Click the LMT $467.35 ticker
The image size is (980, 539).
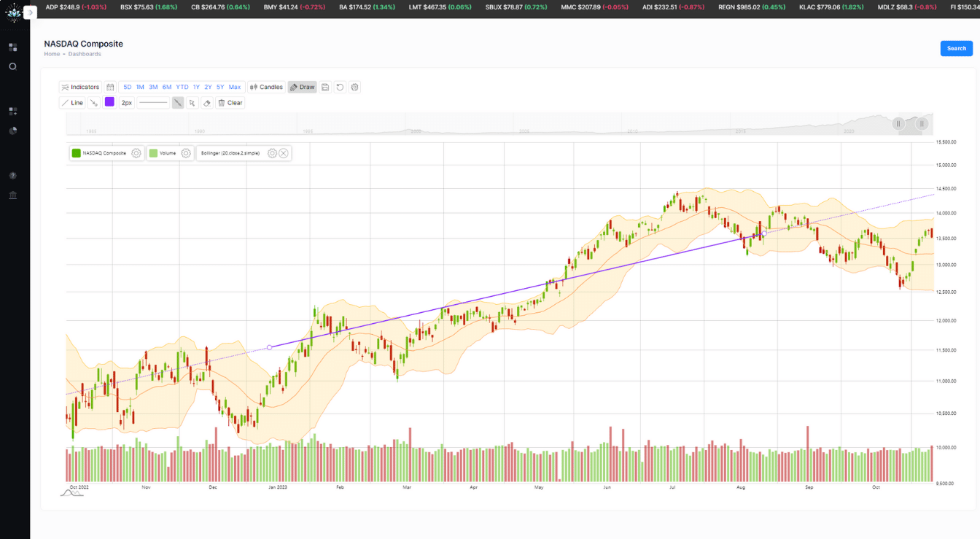tap(440, 7)
